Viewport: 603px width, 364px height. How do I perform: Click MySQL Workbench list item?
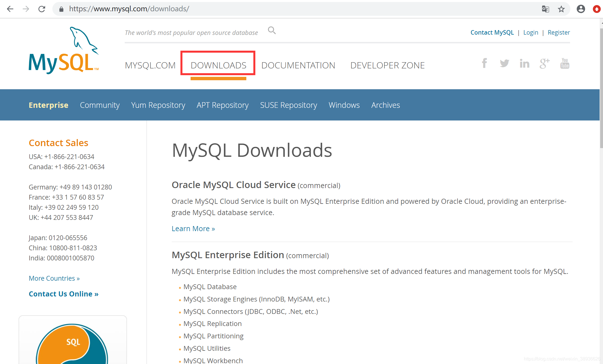click(x=213, y=360)
